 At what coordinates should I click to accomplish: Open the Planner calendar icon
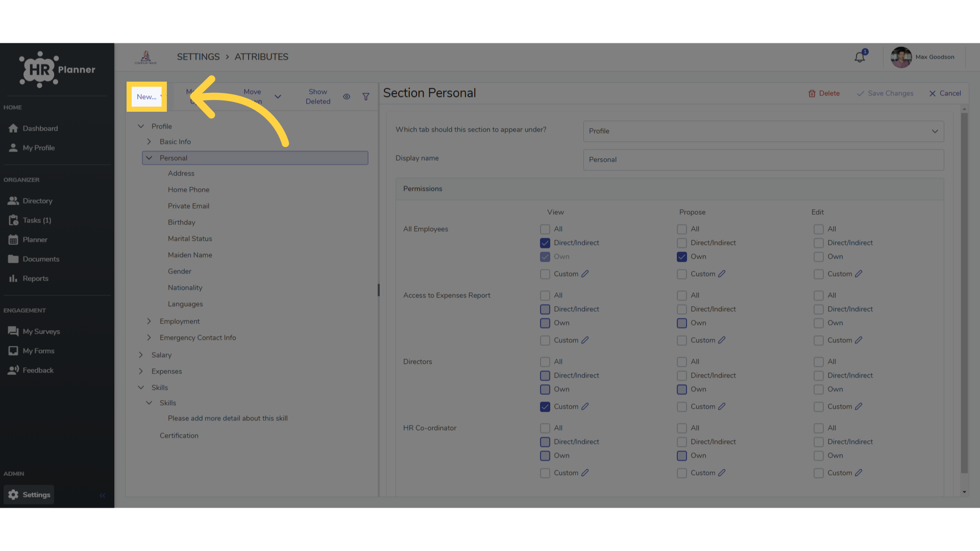click(13, 240)
